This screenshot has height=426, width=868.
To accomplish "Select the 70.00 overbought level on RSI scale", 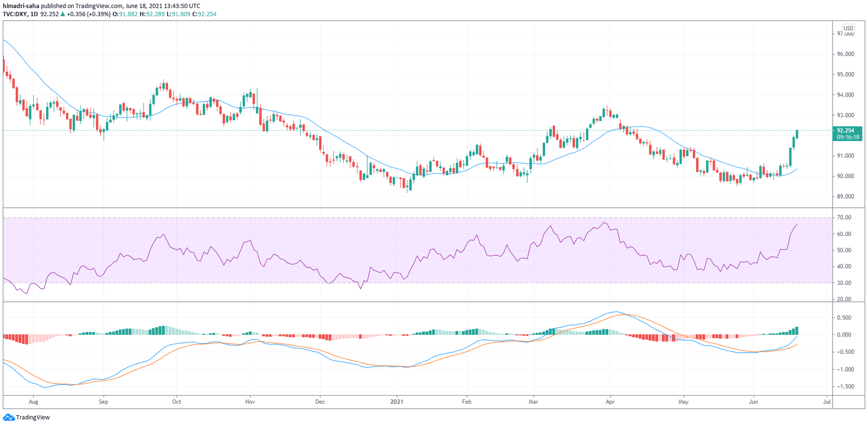I will click(x=844, y=218).
